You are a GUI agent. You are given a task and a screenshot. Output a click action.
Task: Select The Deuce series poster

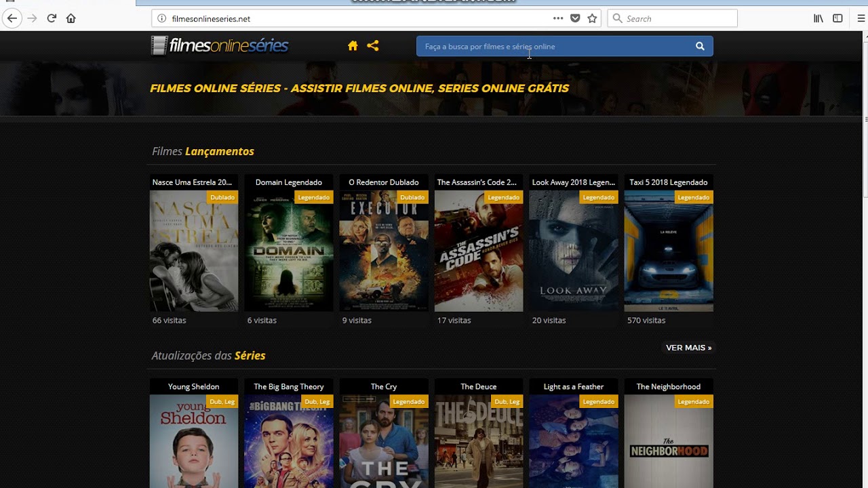[479, 441]
